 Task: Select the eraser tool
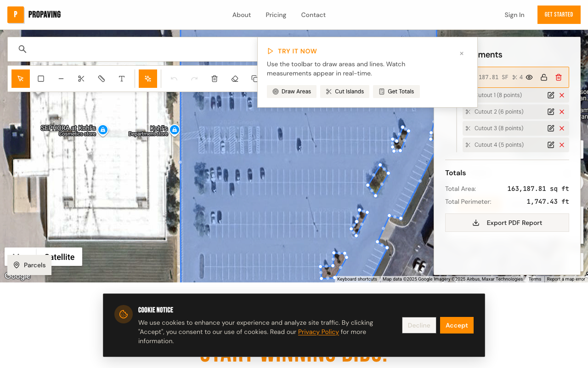235,79
